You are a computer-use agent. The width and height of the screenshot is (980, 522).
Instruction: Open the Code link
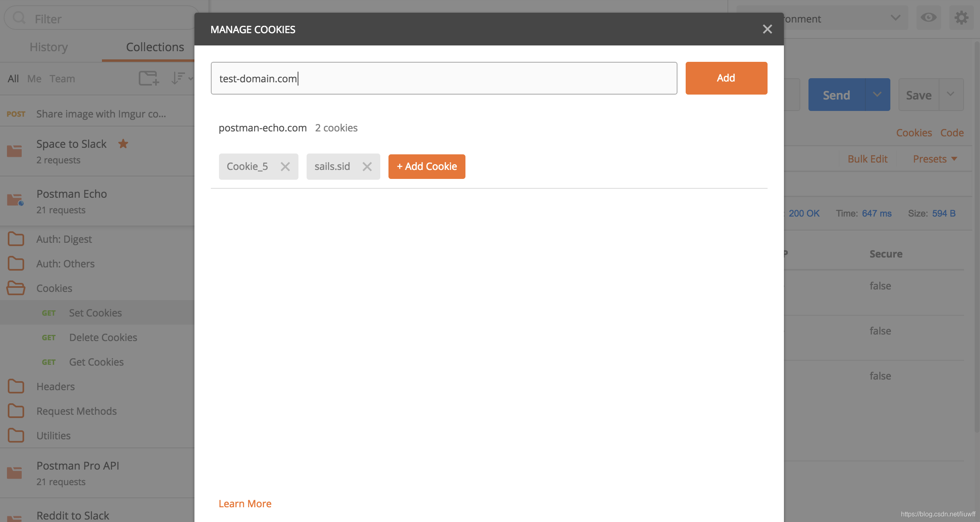pos(952,133)
